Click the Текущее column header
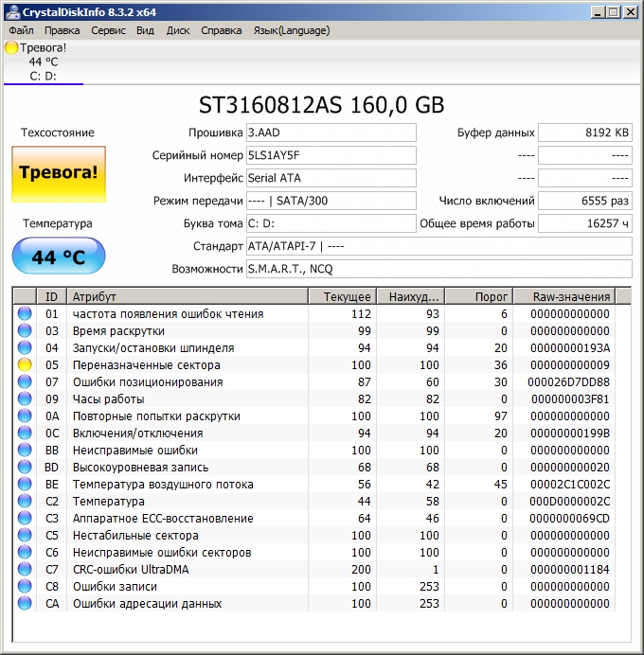Image resolution: width=644 pixels, height=655 pixels. [342, 296]
